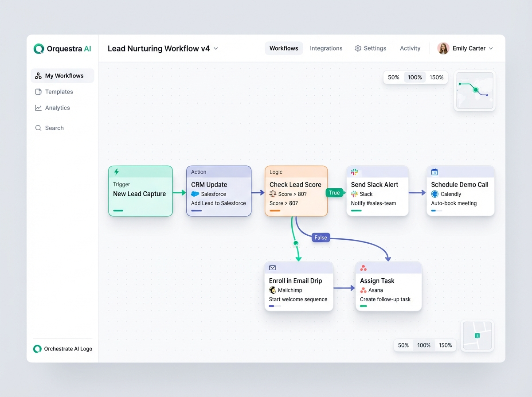Click the lightning bolt Trigger icon
The width and height of the screenshot is (532, 397).
pos(117,171)
